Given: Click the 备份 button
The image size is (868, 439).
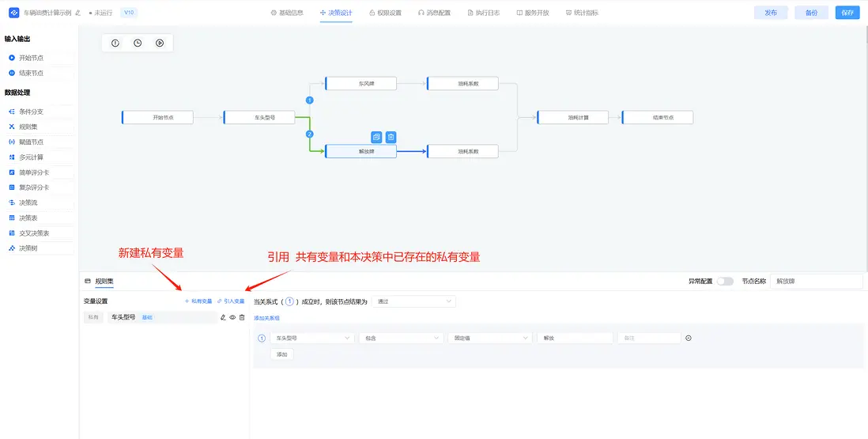Looking at the screenshot, I should click(812, 13).
